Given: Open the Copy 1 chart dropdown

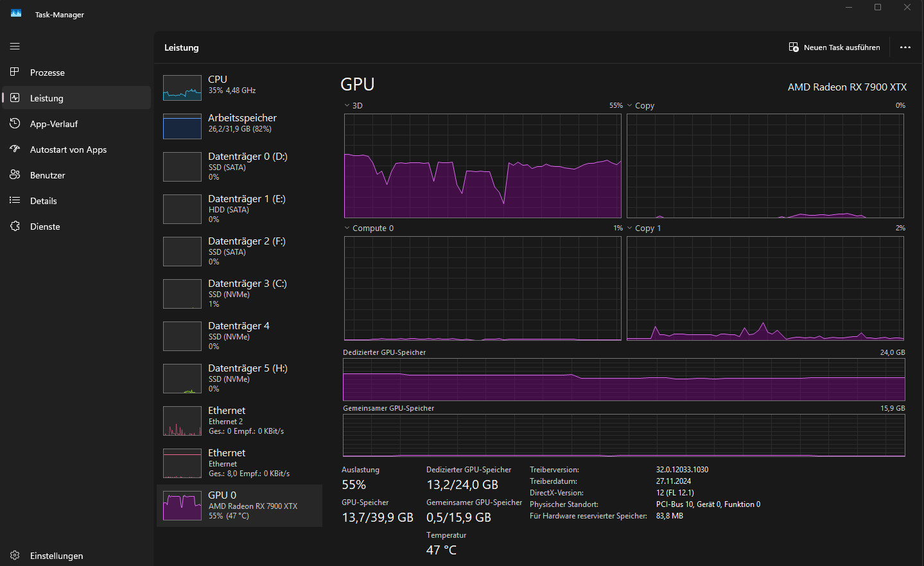Looking at the screenshot, I should coord(629,228).
